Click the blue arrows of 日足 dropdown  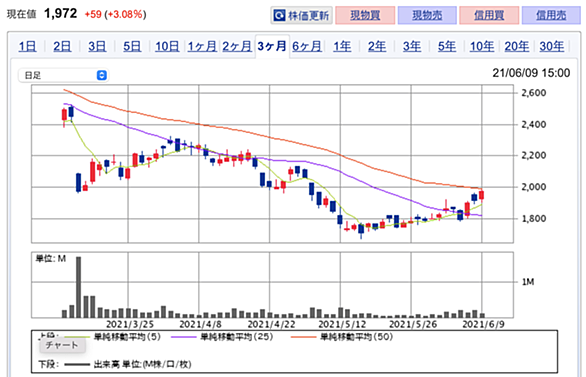pyautogui.click(x=102, y=75)
